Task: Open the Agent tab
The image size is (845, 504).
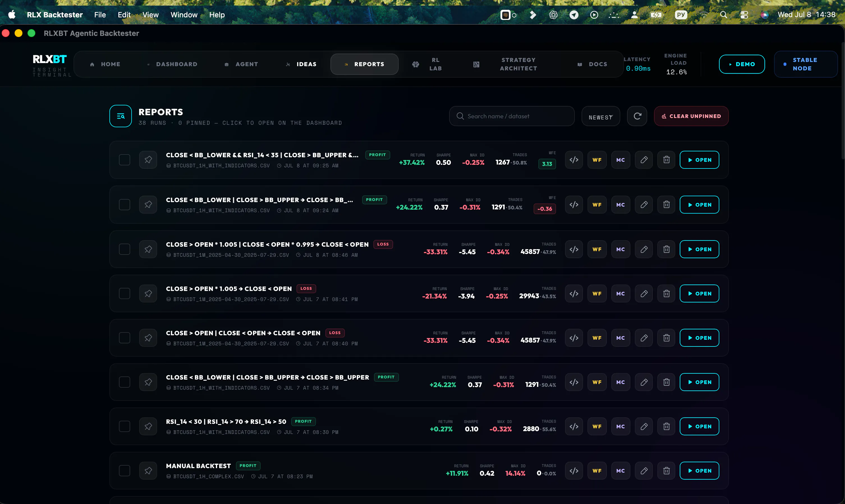Action: tap(241, 64)
